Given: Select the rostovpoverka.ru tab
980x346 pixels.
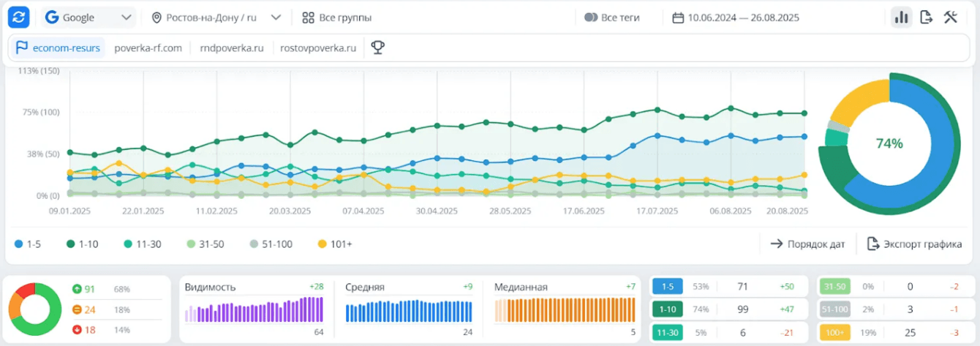Looking at the screenshot, I should 318,48.
